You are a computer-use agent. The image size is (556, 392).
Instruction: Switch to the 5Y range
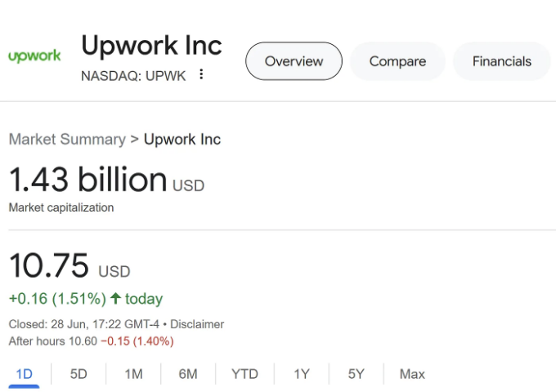click(x=356, y=374)
